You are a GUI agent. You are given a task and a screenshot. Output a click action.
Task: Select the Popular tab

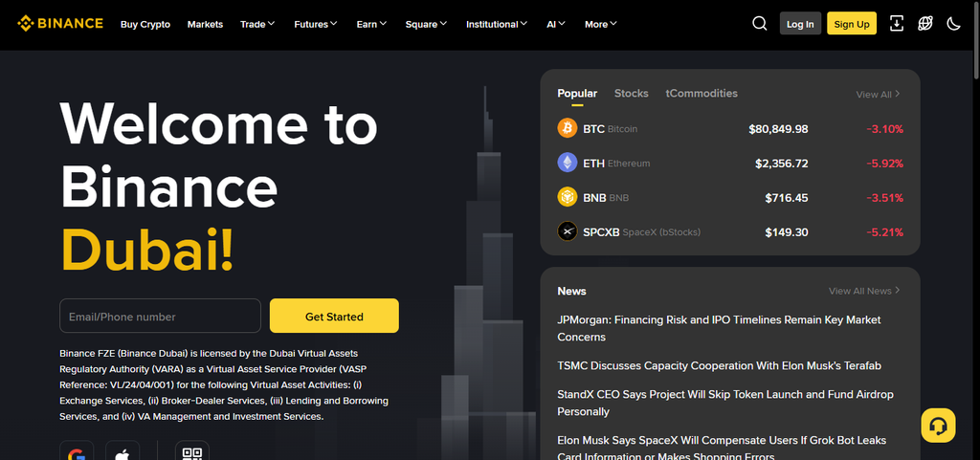point(577,94)
